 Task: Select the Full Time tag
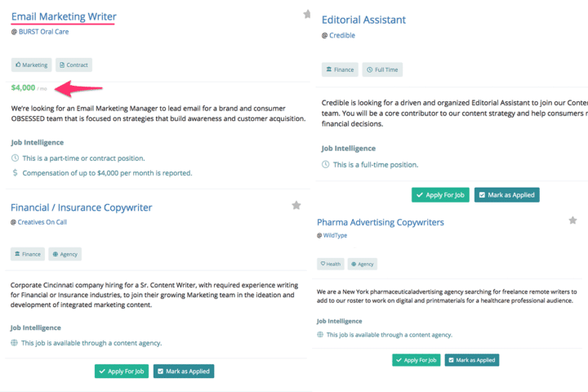(382, 69)
